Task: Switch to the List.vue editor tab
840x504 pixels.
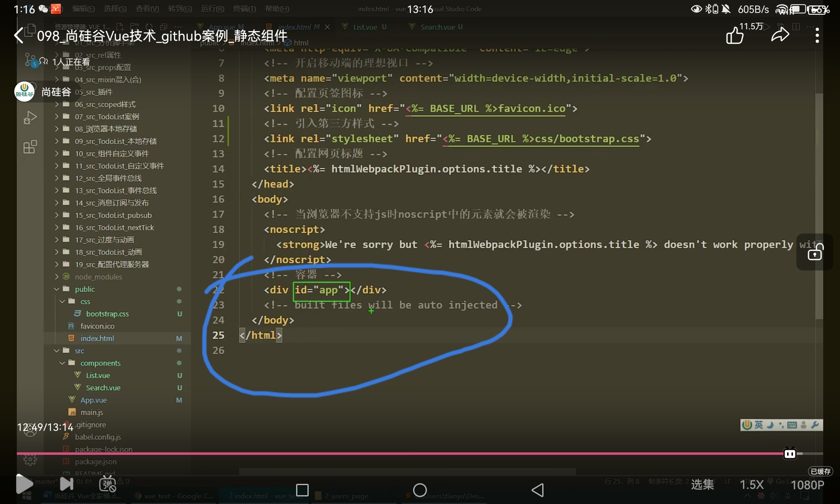Action: point(365,27)
